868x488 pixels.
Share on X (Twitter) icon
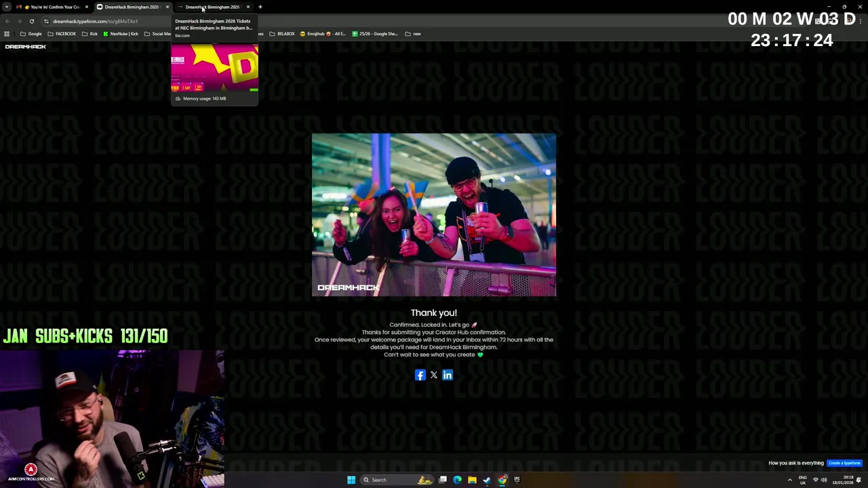coord(434,375)
